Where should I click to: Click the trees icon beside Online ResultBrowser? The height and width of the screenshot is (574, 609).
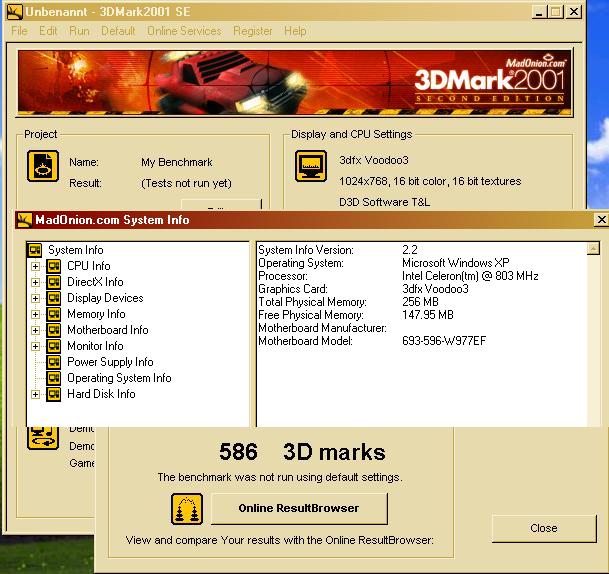(x=187, y=509)
